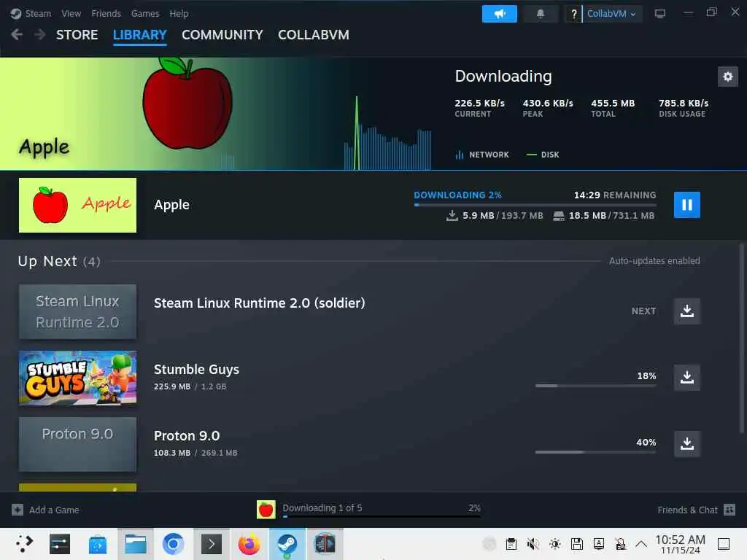747x560 pixels.
Task: Open Firefox from the taskbar
Action: point(249,543)
